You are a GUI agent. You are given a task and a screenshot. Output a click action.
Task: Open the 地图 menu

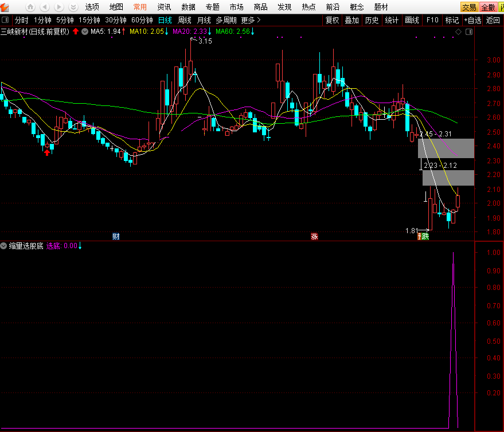click(116, 7)
